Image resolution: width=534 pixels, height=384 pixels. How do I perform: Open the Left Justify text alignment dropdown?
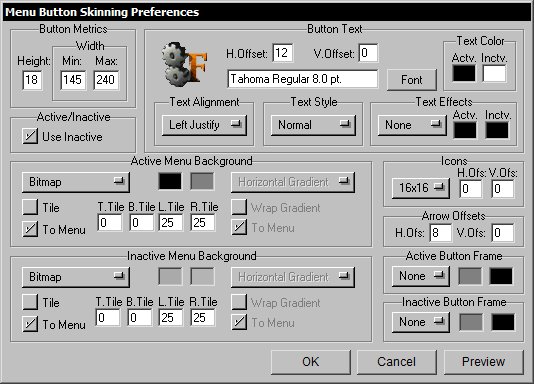(x=204, y=125)
